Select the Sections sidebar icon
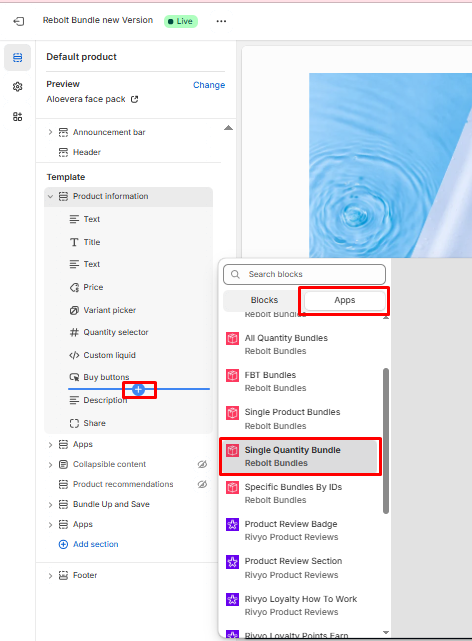Viewport: 472px width, 641px height. pyautogui.click(x=18, y=58)
